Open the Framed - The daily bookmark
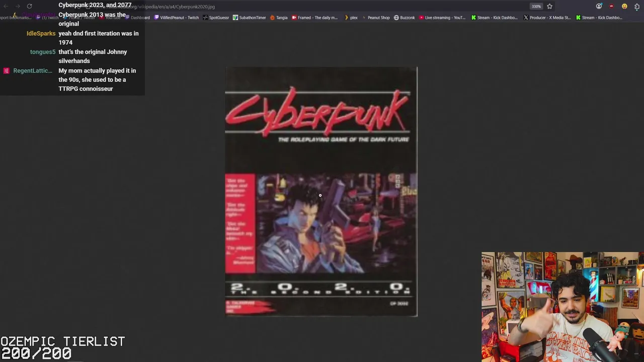This screenshot has width=644, height=362. point(314,18)
